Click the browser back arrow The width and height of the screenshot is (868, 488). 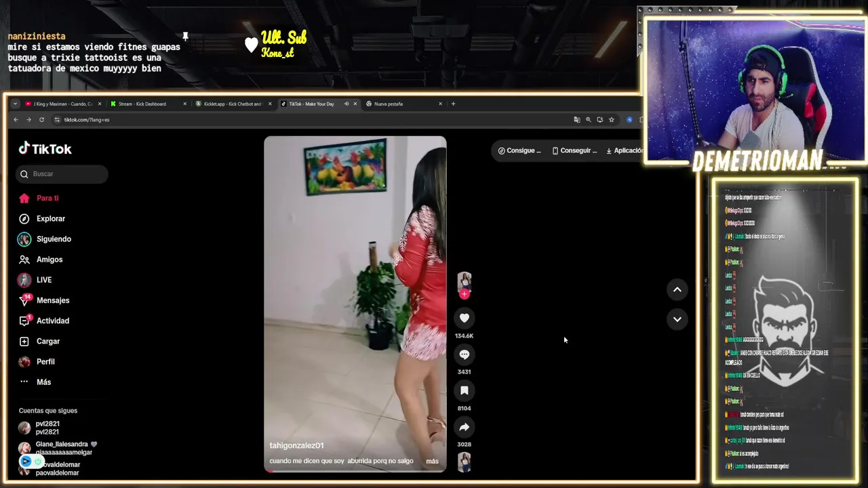(x=16, y=119)
